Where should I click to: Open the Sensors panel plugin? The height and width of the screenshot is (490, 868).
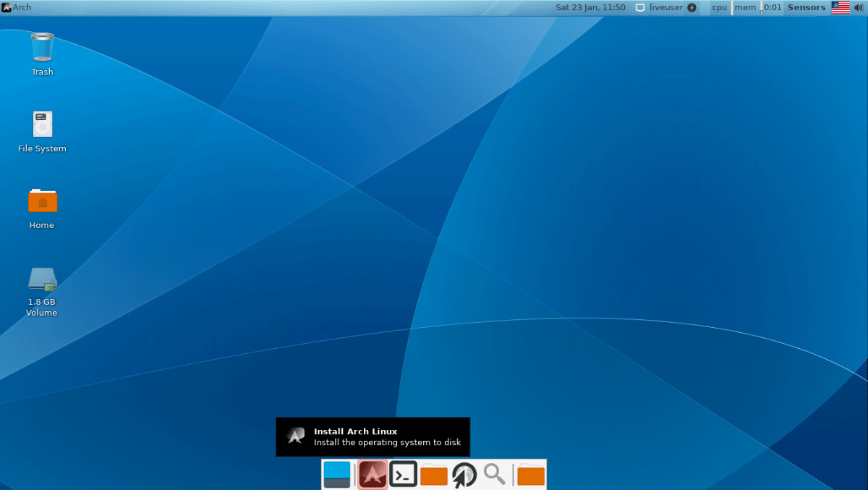807,7
